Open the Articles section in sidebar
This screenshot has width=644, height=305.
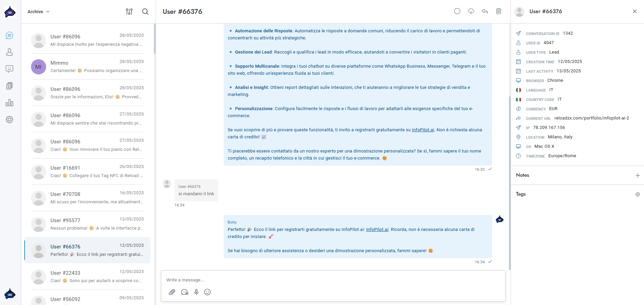click(x=9, y=86)
